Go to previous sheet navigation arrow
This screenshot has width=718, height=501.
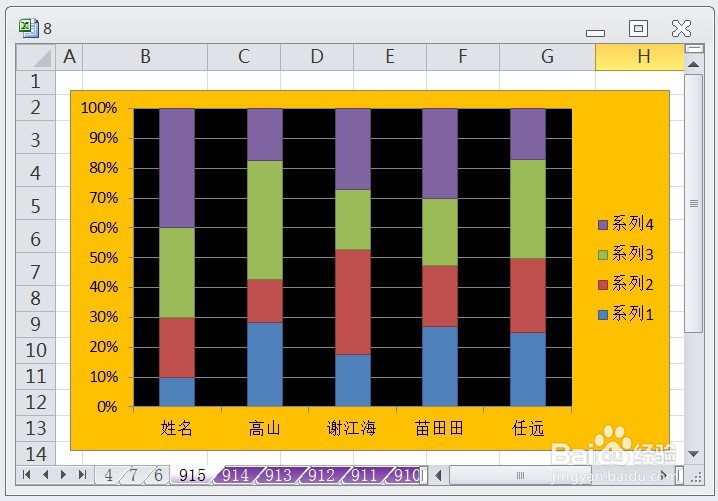(45, 475)
